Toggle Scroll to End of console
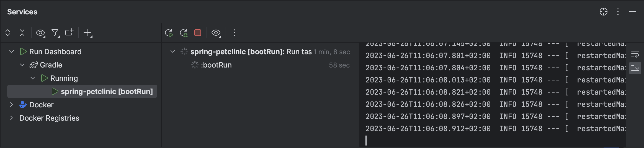 click(x=635, y=68)
